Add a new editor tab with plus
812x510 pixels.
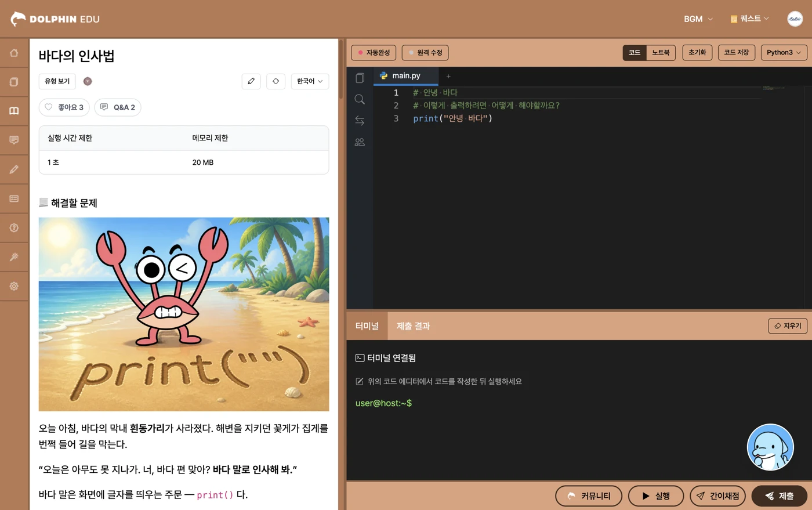coord(448,76)
